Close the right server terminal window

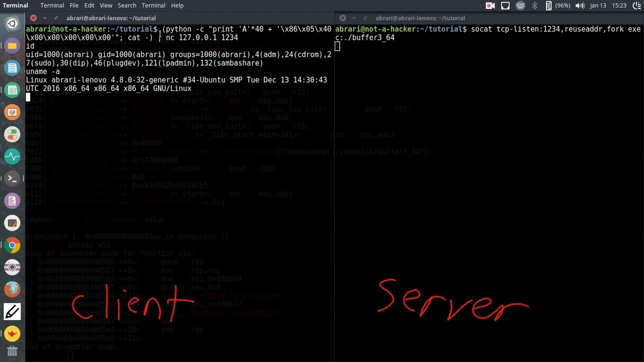point(343,18)
